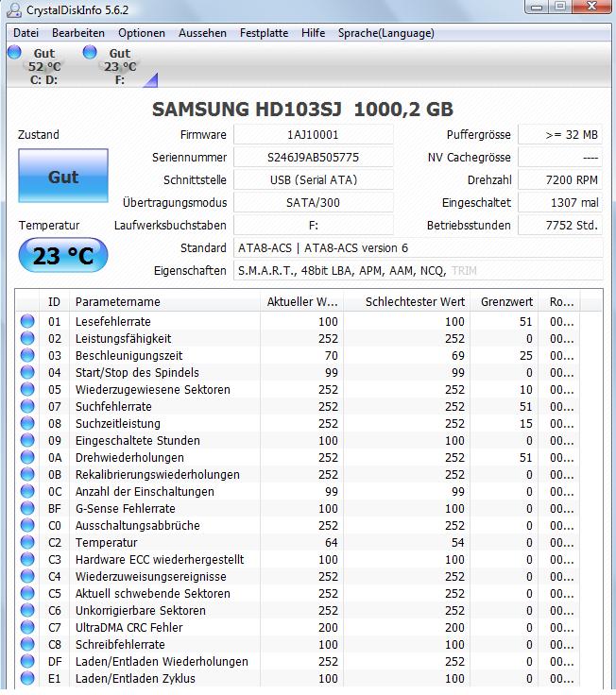Click the Firmware field 1AJ10001
Screen dimensions: 616x695
(313, 135)
